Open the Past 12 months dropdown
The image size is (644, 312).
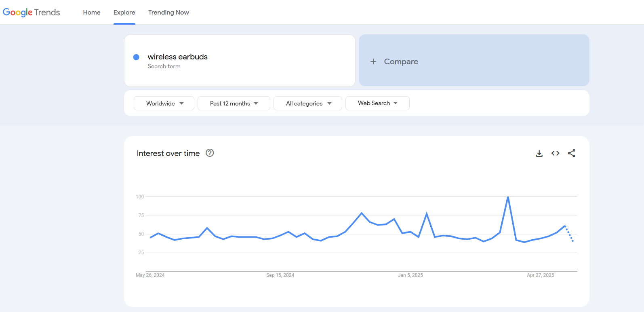[234, 103]
